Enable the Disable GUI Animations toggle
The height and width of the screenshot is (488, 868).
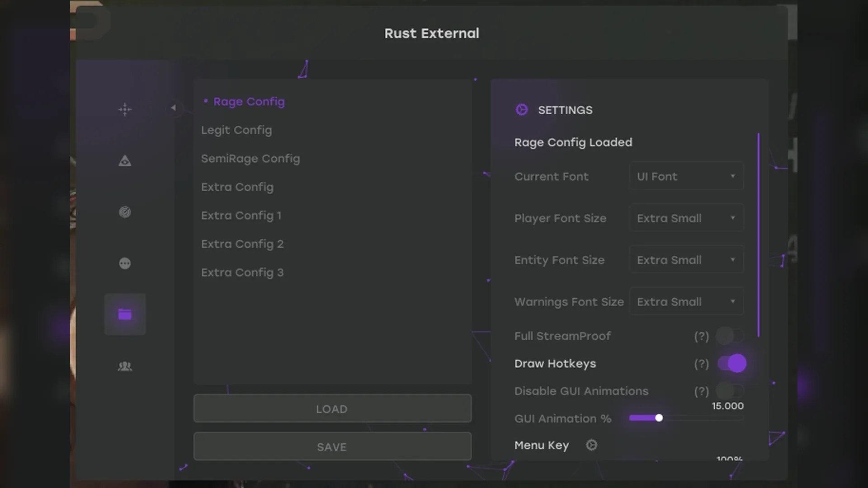coord(731,391)
